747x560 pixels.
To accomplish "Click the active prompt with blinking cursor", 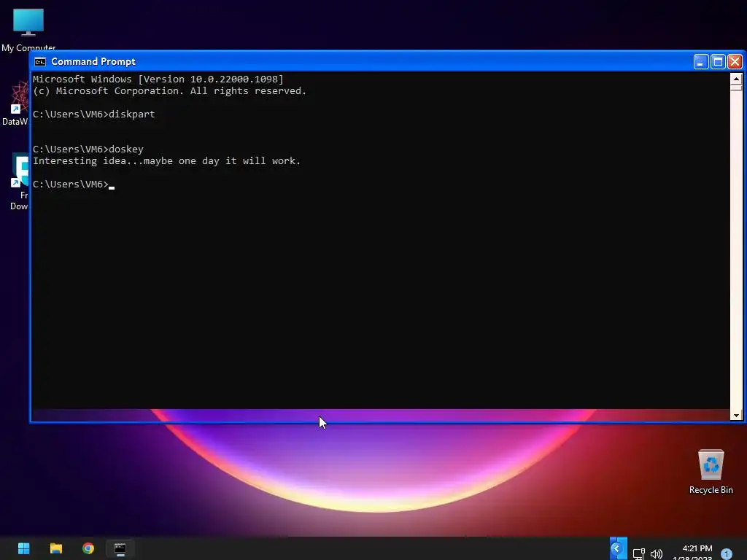I will pyautogui.click(x=74, y=184).
